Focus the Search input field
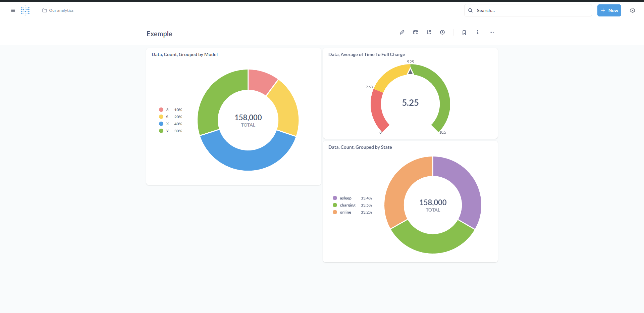 (x=532, y=10)
